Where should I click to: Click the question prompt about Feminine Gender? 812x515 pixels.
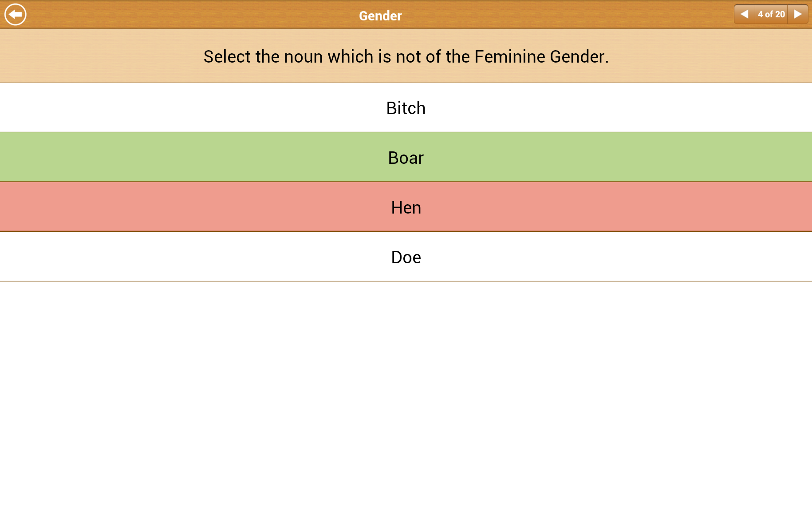point(406,56)
